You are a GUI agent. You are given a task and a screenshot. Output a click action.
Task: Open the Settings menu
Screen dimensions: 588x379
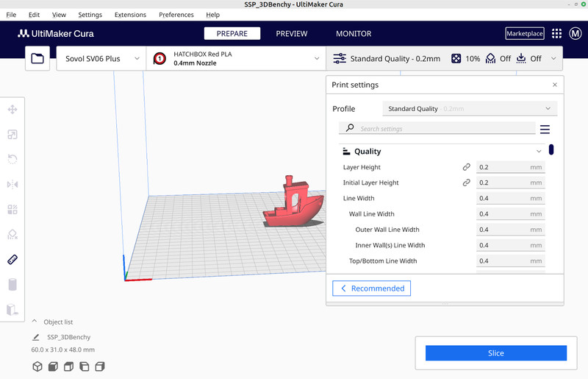tap(90, 15)
